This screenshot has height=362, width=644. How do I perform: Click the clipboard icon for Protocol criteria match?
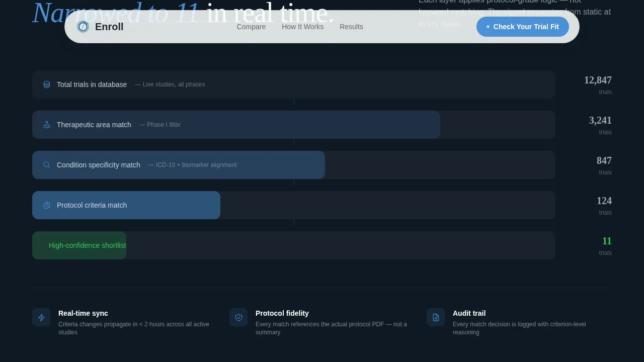[47, 205]
